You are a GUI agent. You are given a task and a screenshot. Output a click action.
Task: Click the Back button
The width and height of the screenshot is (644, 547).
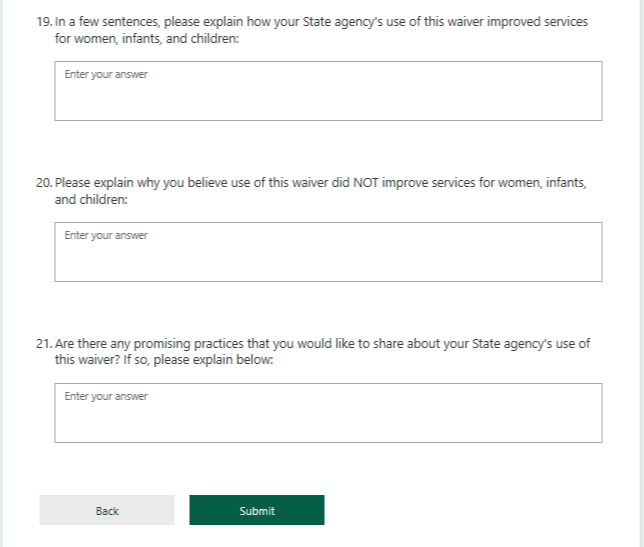click(107, 510)
